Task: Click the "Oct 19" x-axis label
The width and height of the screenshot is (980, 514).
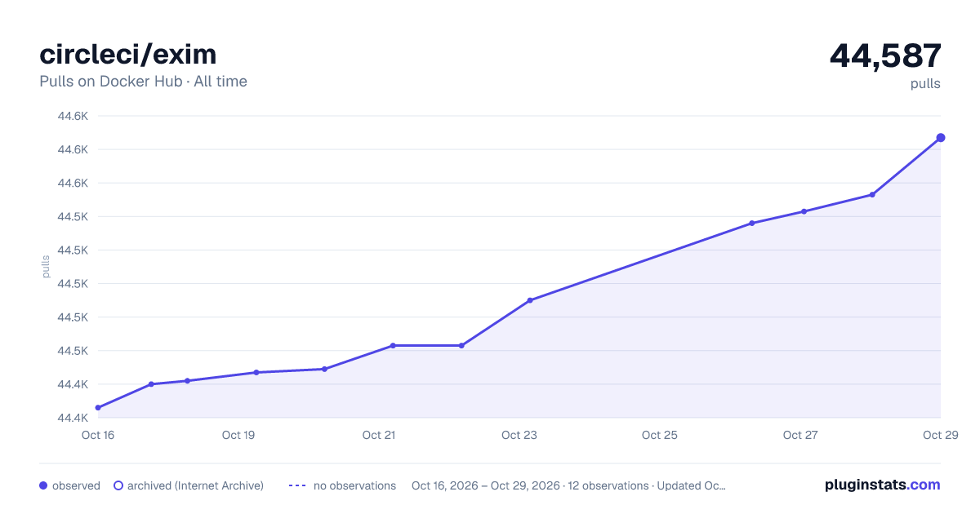Action: (238, 435)
